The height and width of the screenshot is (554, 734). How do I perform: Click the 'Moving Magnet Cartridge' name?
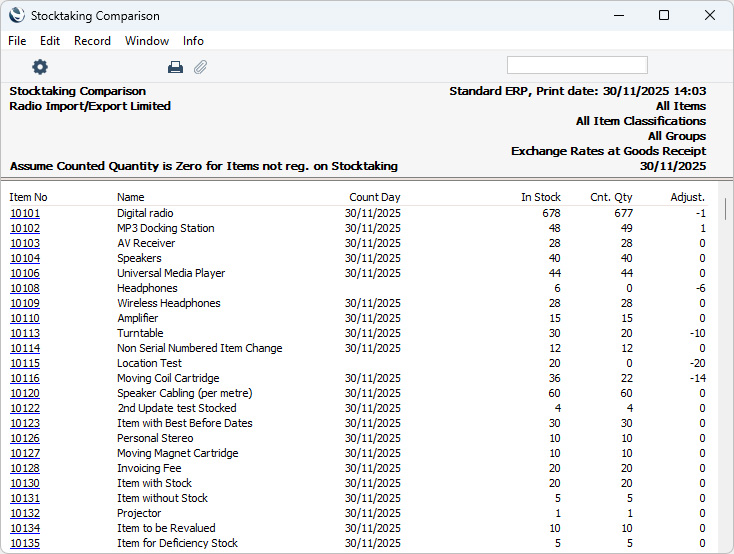(177, 453)
